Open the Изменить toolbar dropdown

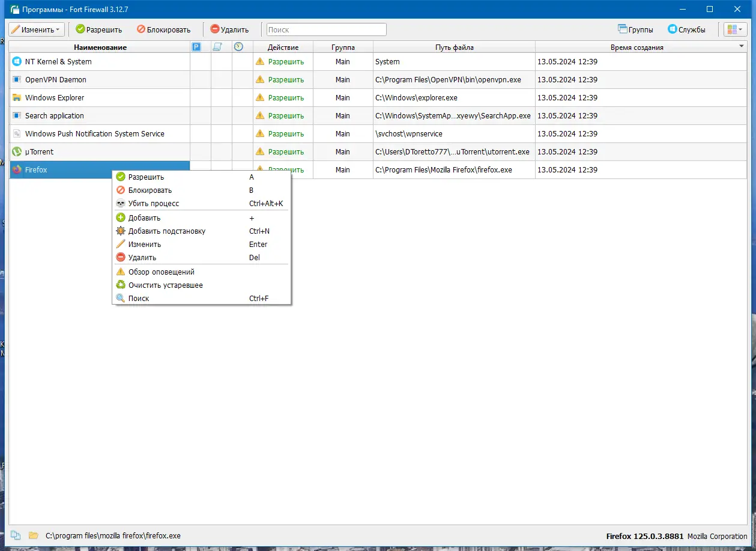36,29
